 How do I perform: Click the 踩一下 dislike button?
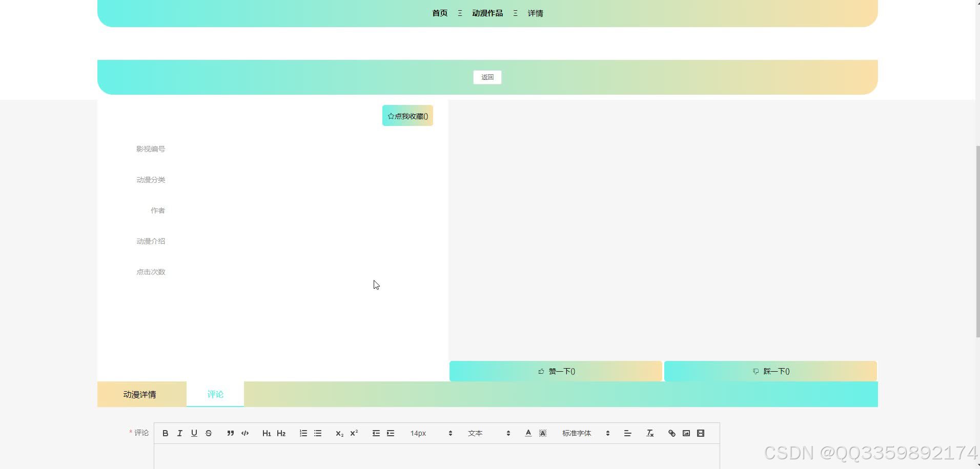770,371
